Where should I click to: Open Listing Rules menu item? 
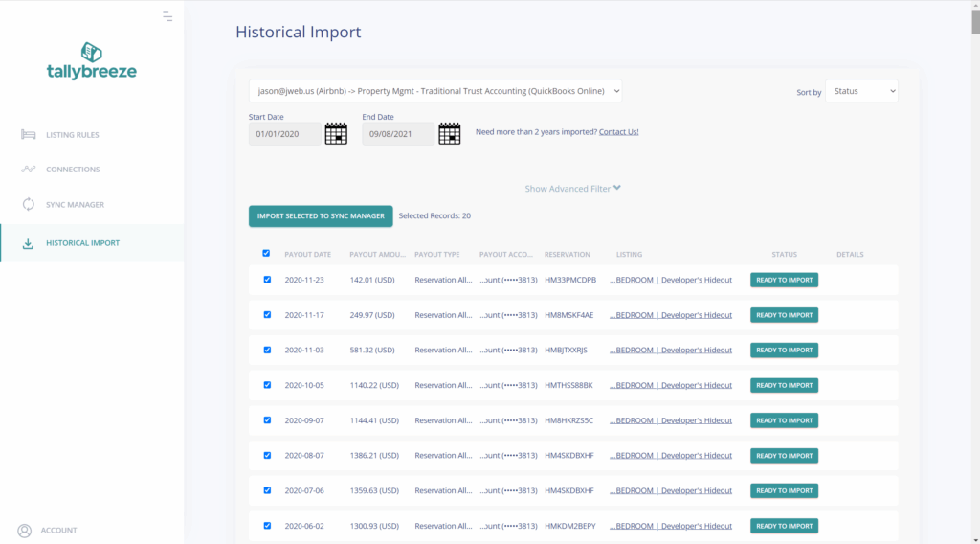pos(72,135)
